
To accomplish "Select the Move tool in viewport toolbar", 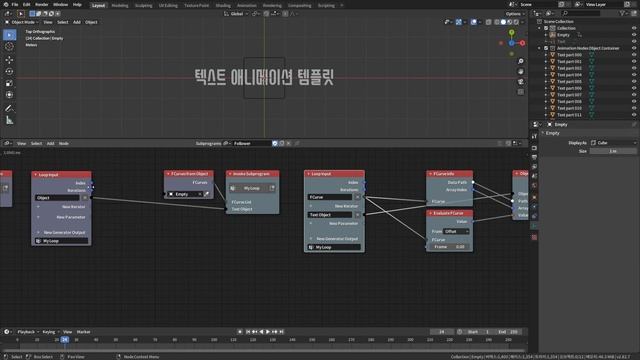I will pos(9,60).
